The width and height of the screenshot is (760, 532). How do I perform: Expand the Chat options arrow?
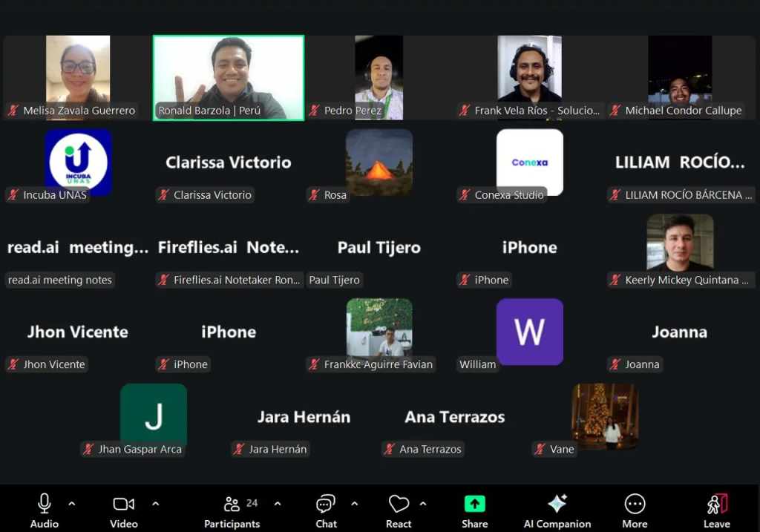point(355,504)
